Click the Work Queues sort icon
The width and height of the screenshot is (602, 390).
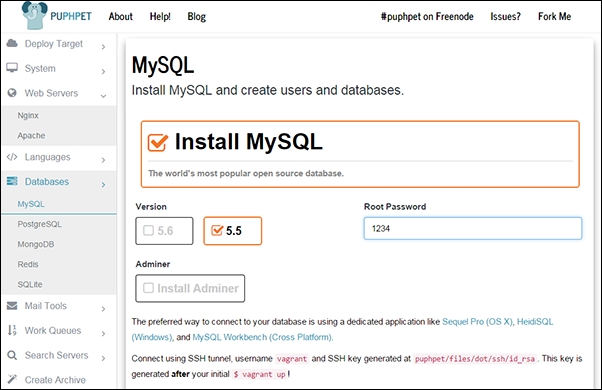point(12,330)
